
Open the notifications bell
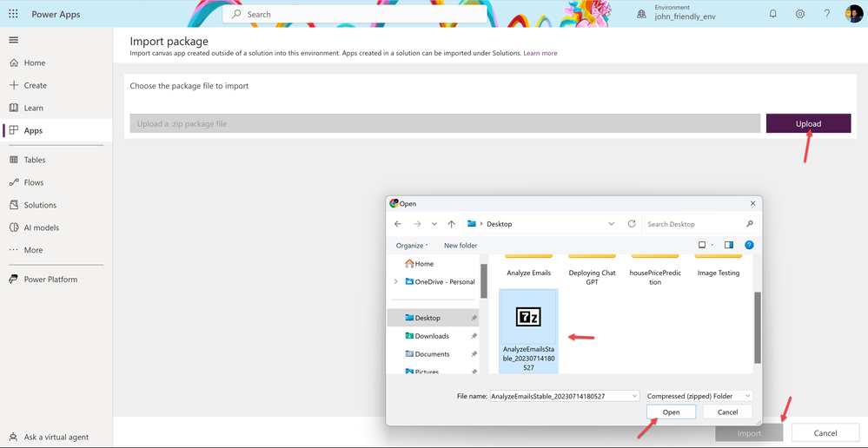(x=772, y=14)
